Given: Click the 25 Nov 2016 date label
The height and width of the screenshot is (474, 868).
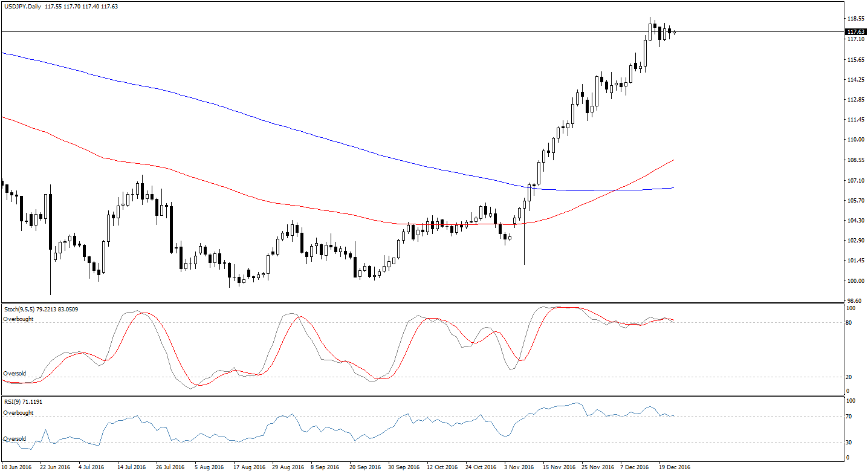Looking at the screenshot, I should [x=597, y=467].
